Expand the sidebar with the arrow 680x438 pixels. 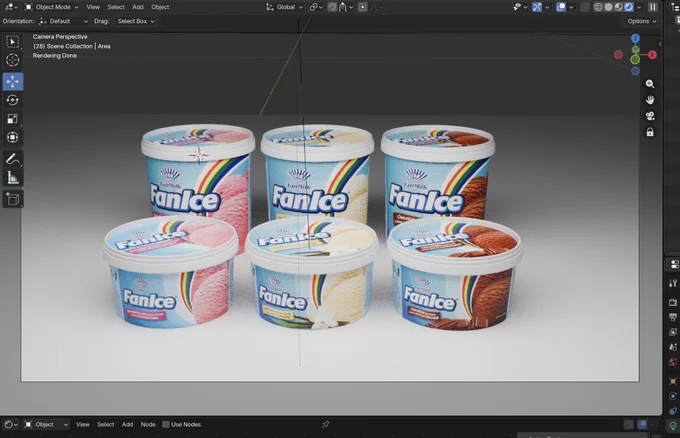[659, 44]
